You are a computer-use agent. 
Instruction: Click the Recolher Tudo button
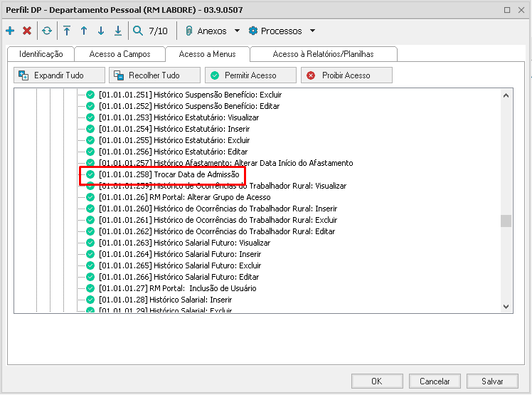click(x=155, y=75)
